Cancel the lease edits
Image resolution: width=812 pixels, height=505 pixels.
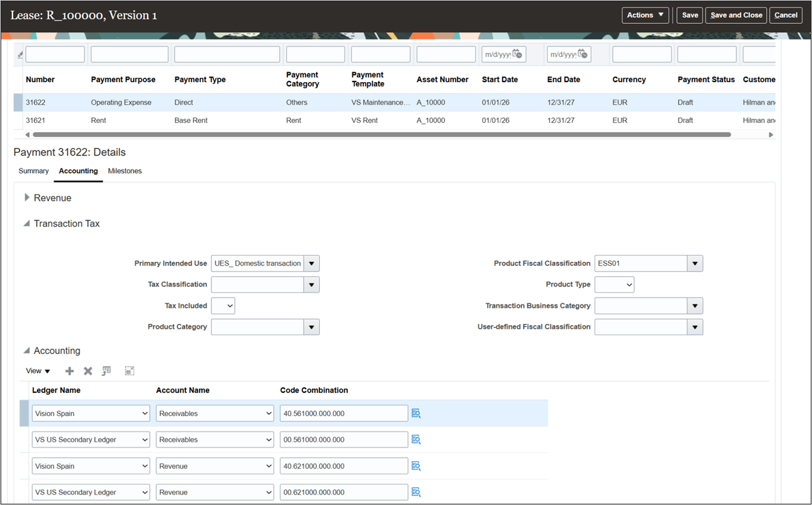(786, 15)
